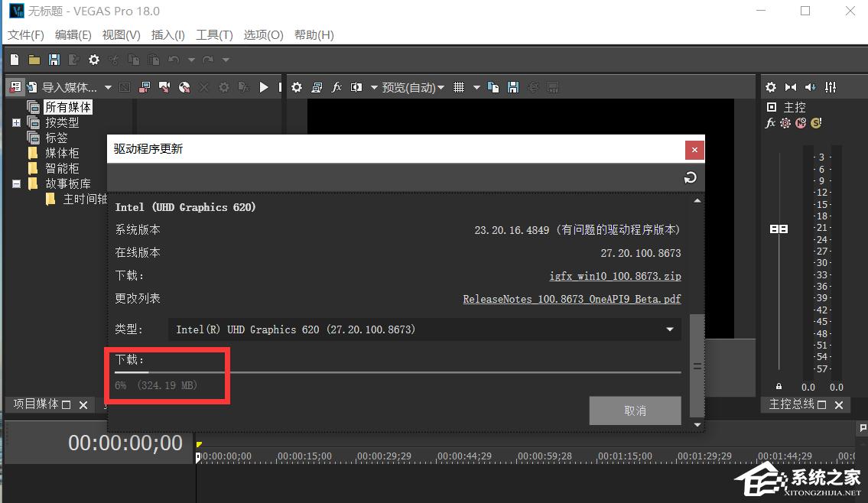868x503 pixels.
Task: Click the 导入媒体 import media icon
Action: coord(32,87)
